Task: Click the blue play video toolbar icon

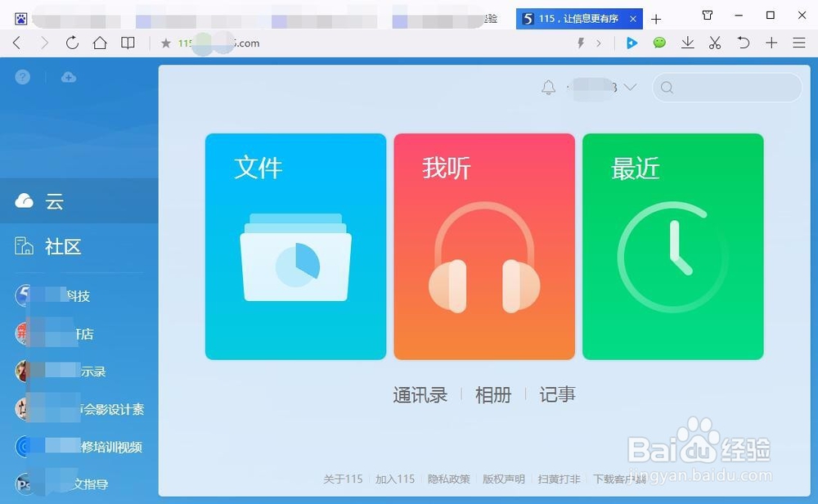Action: 631,43
